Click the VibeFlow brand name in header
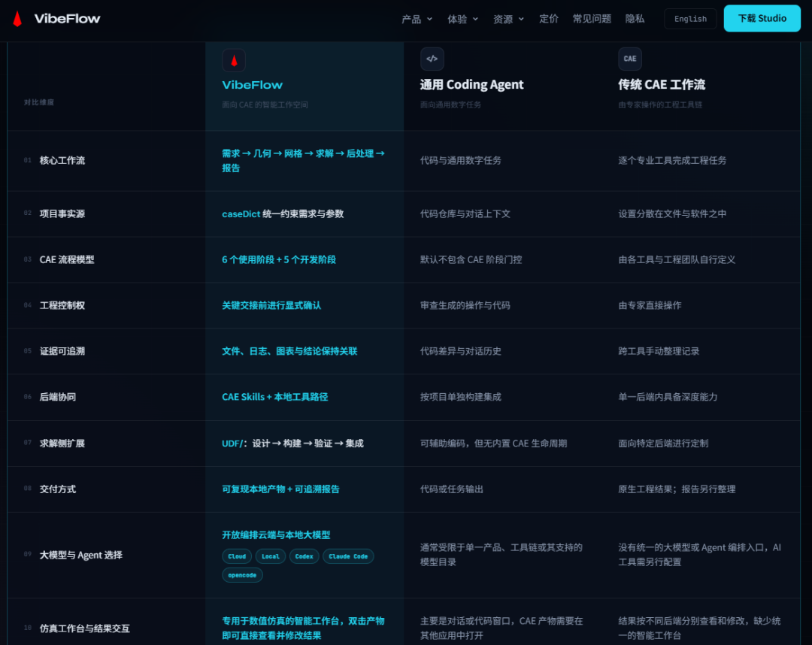Viewport: 812px width, 645px height. (x=68, y=19)
